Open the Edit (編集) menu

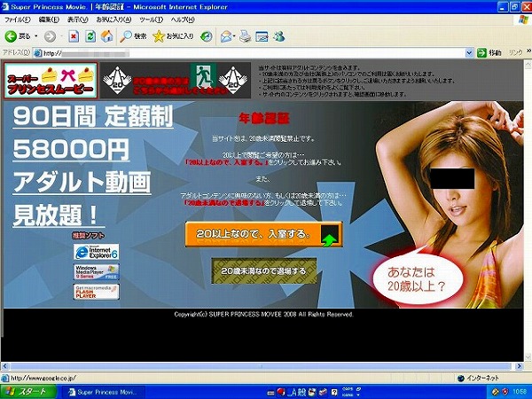point(49,20)
